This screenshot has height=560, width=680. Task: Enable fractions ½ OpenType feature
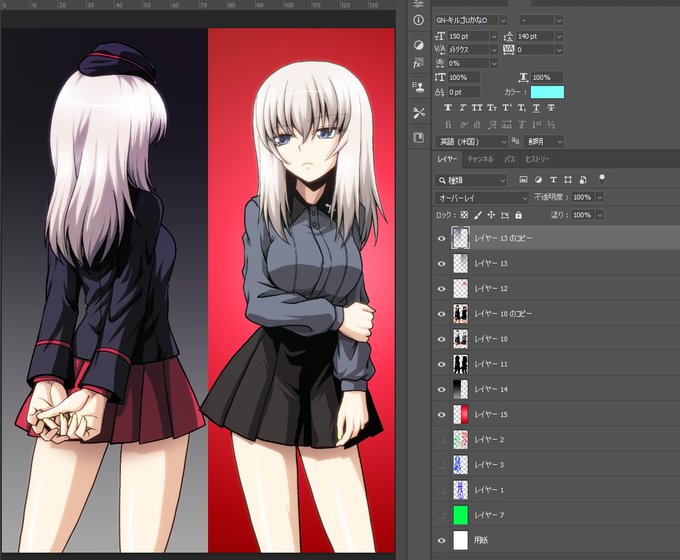click(x=551, y=125)
